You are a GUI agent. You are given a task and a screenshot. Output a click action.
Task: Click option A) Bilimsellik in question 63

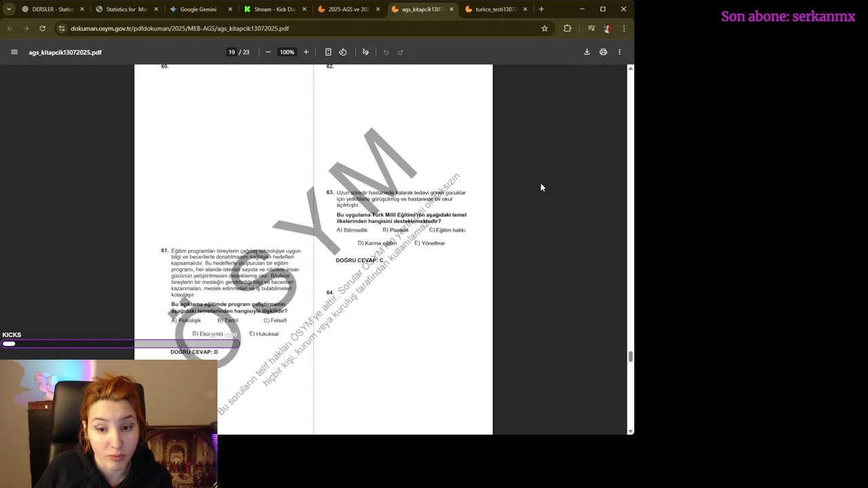click(352, 230)
